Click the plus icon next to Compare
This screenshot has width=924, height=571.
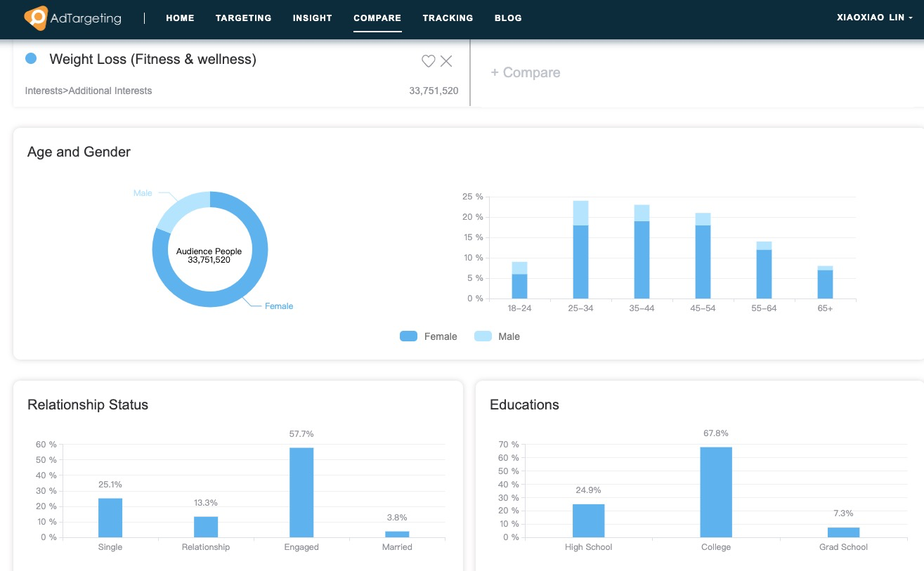497,72
